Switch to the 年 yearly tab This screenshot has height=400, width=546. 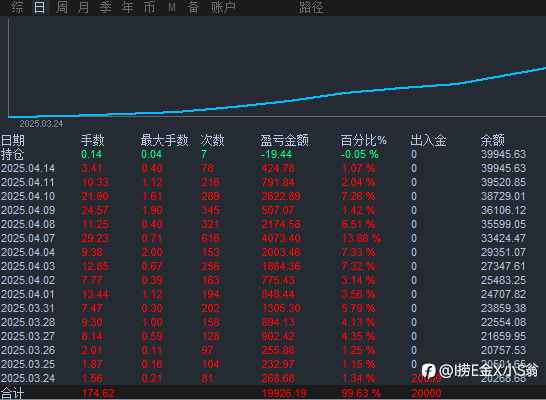pos(127,7)
